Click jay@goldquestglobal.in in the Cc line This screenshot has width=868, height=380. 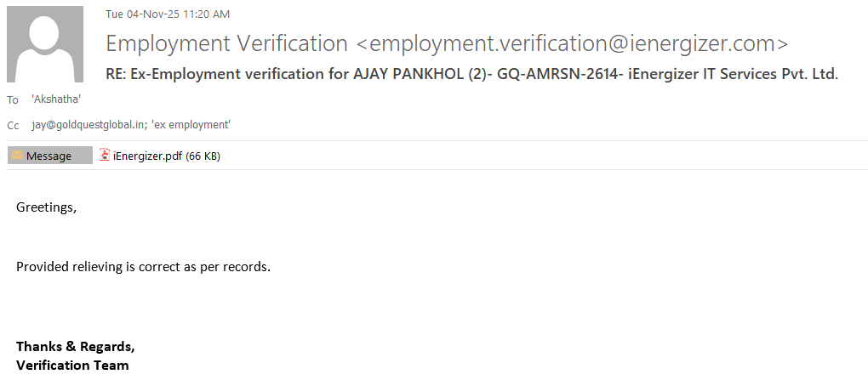[x=86, y=125]
